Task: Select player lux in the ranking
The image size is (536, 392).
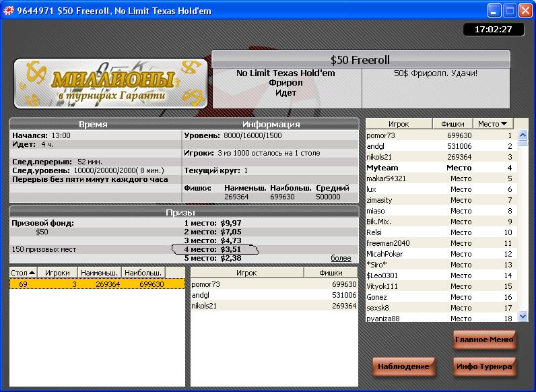Action: (441, 189)
